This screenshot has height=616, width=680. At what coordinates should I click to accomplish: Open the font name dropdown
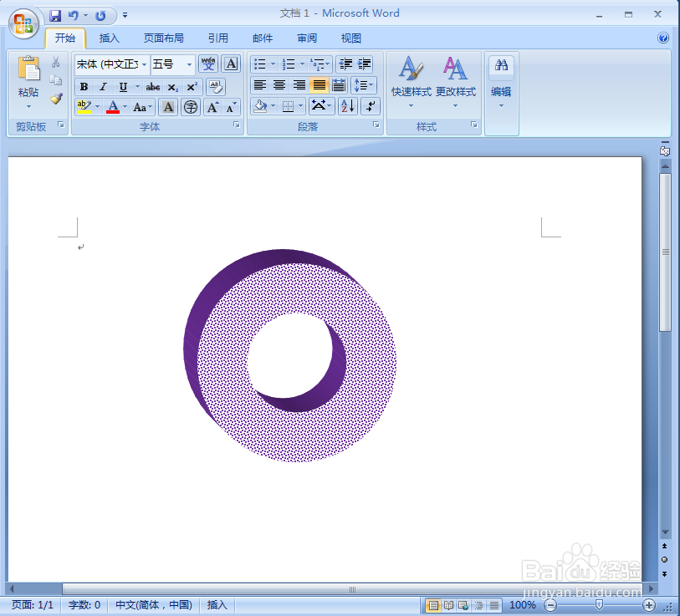[x=145, y=64]
